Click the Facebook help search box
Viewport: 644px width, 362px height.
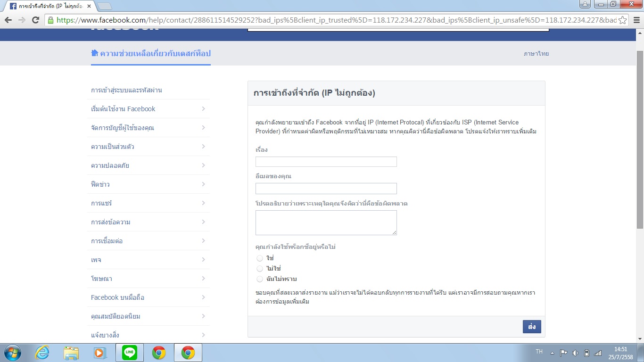pyautogui.click(x=398, y=30)
